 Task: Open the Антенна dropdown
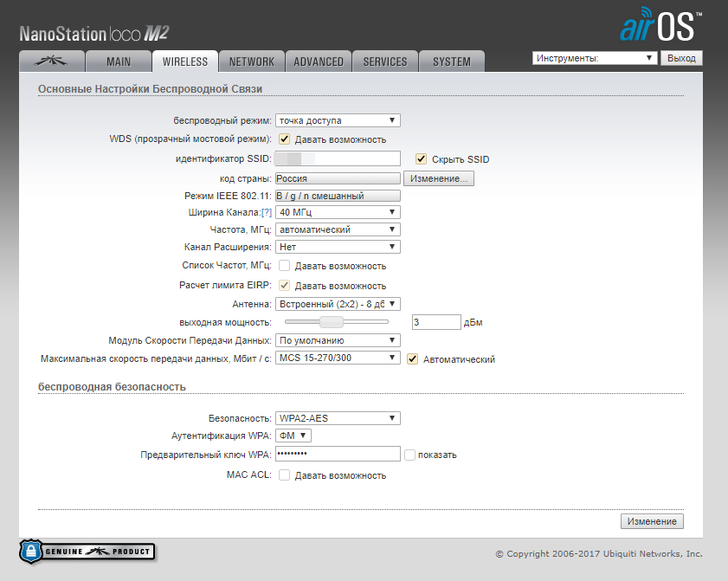point(338,304)
